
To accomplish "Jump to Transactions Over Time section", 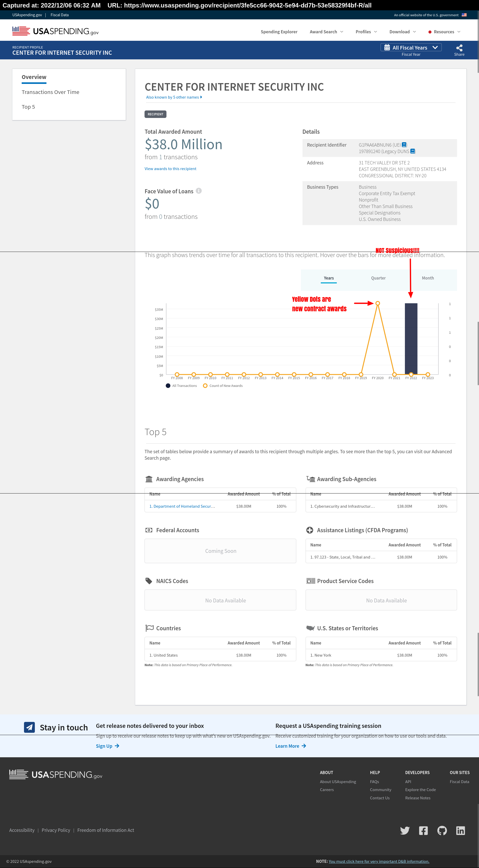I will pos(51,92).
